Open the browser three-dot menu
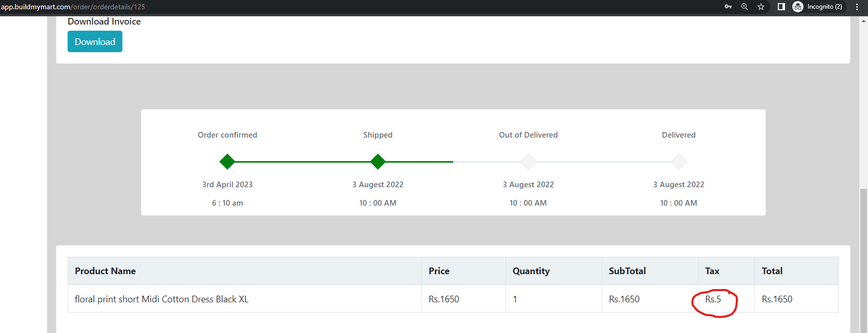The image size is (868, 333). click(x=857, y=7)
